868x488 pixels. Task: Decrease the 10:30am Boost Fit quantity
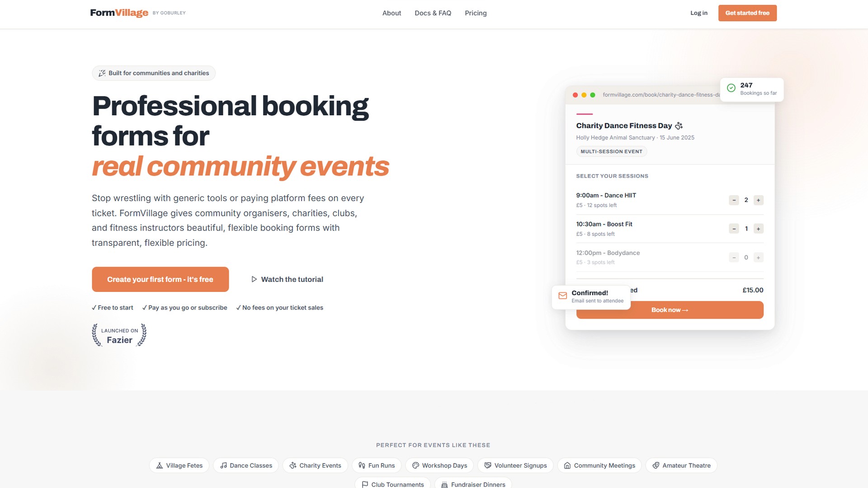(x=734, y=229)
